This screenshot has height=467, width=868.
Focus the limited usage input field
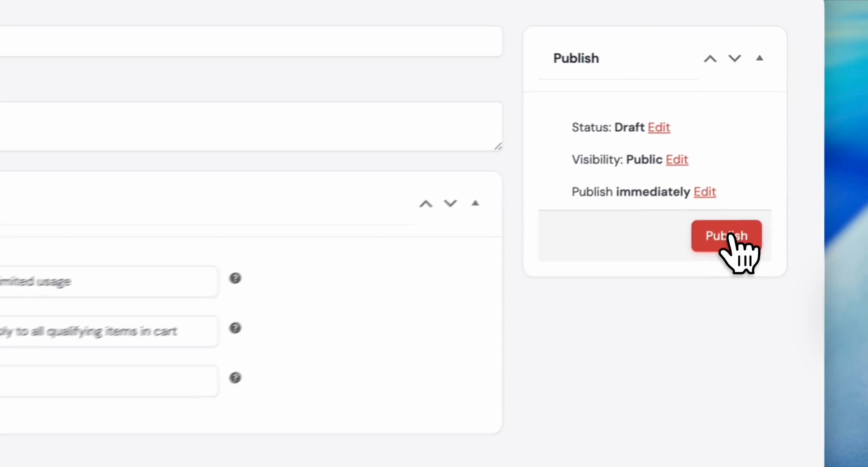point(109,281)
